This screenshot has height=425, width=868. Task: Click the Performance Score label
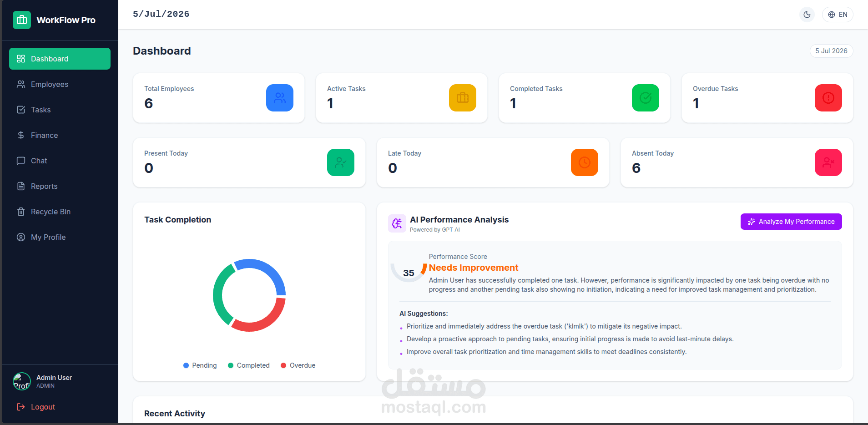pyautogui.click(x=458, y=257)
